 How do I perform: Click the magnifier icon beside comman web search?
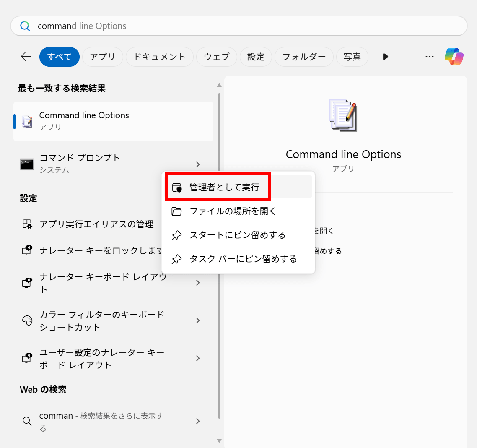tap(27, 421)
